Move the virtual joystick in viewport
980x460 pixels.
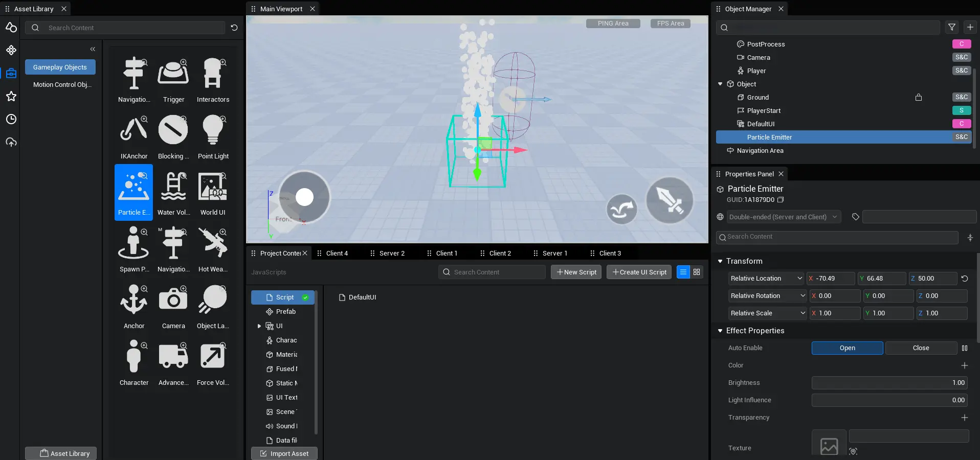click(304, 197)
